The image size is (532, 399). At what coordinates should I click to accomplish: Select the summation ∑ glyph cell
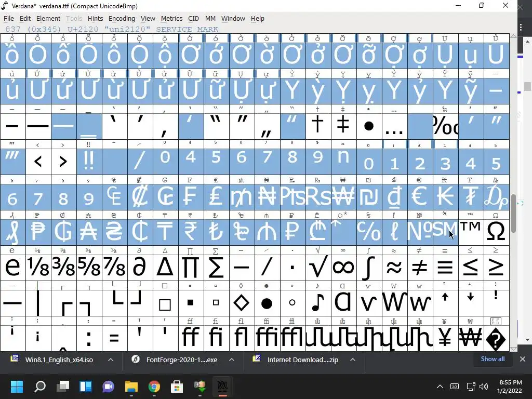216,268
